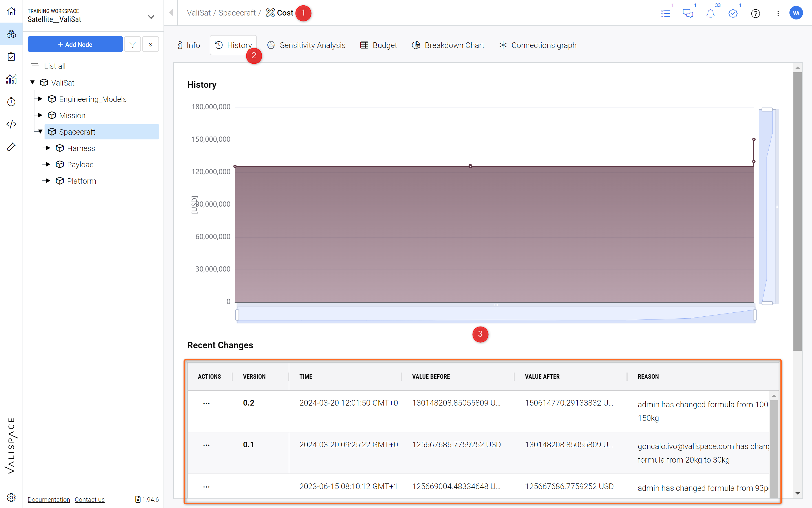Click the VERSION column header

pyautogui.click(x=254, y=377)
